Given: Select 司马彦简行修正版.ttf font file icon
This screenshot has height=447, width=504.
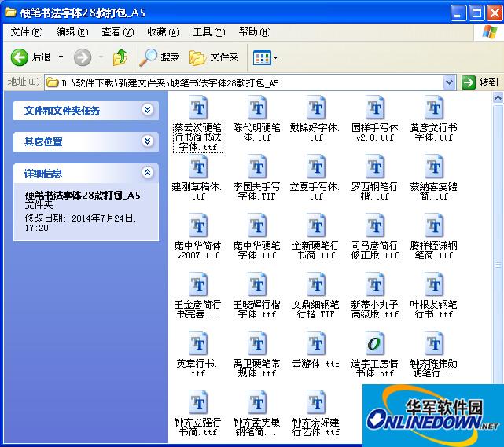Looking at the screenshot, I should (375, 225).
